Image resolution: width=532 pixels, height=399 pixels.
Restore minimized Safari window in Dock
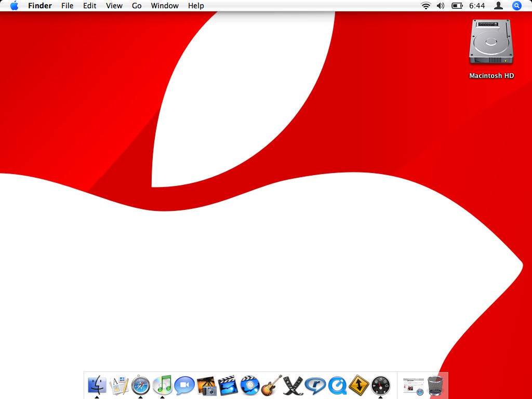point(413,386)
